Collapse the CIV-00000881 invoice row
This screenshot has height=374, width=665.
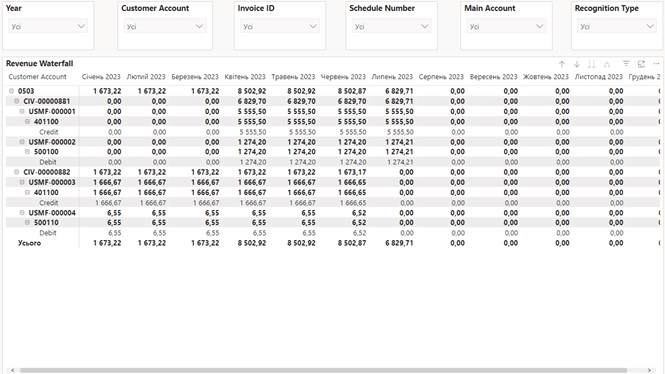tap(17, 101)
